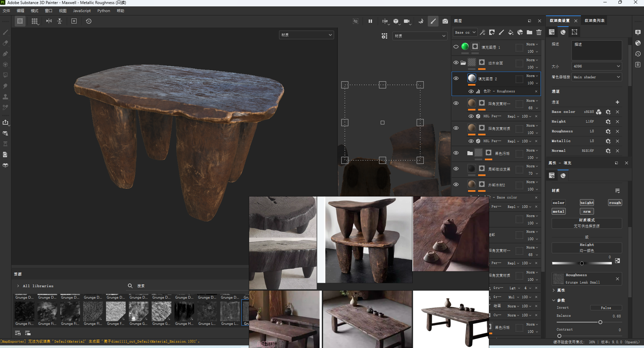
Task: Click the viewport info grid icon
Action: point(384,36)
